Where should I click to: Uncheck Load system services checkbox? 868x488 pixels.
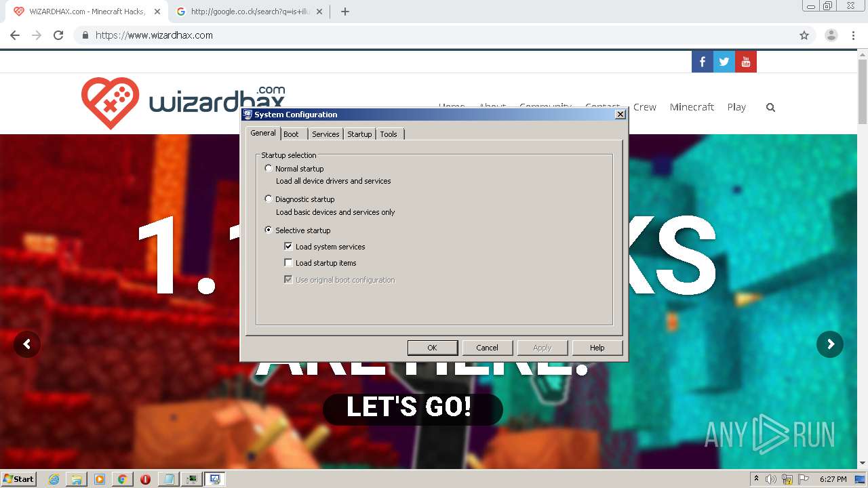288,247
